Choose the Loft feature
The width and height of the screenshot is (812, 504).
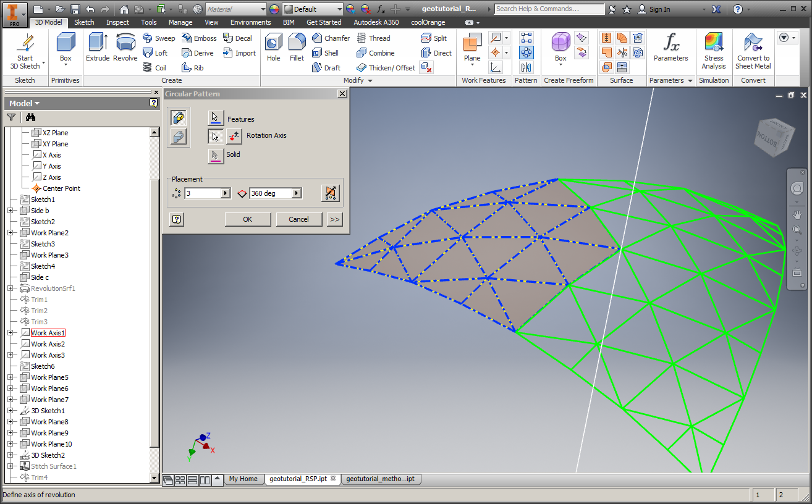(x=155, y=53)
